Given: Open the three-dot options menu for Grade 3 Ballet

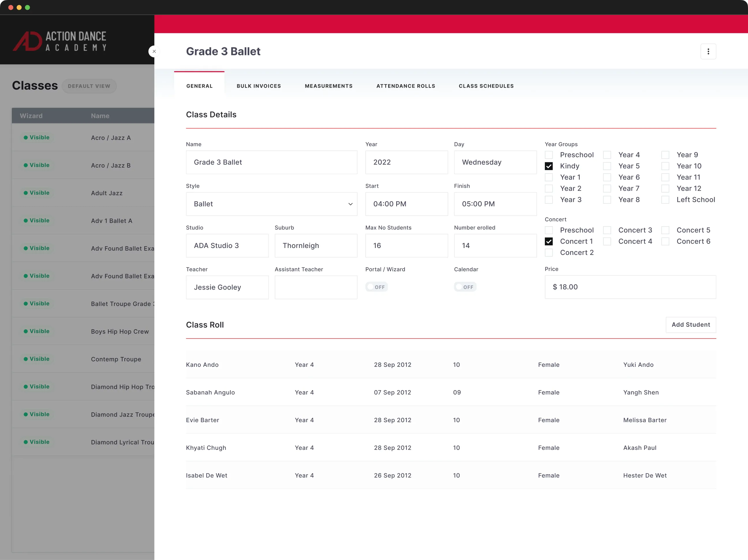Looking at the screenshot, I should pyautogui.click(x=708, y=51).
